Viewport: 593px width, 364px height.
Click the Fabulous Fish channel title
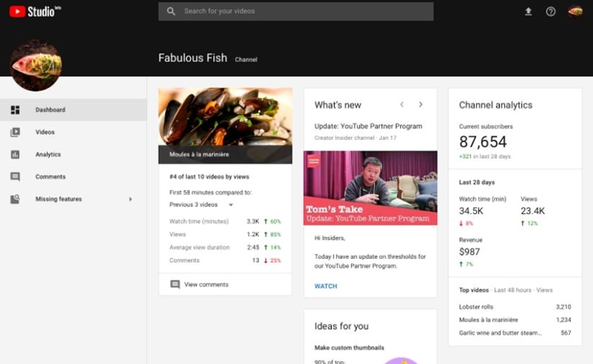point(192,58)
